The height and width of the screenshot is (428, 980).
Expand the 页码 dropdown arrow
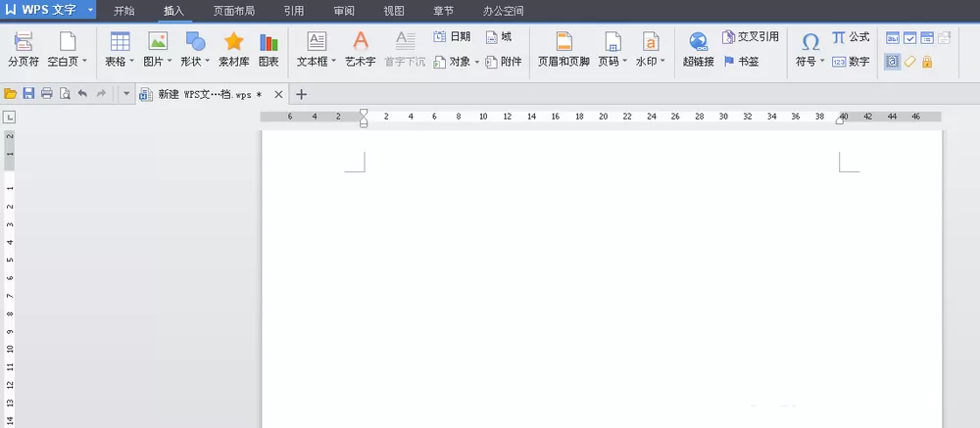(624, 62)
